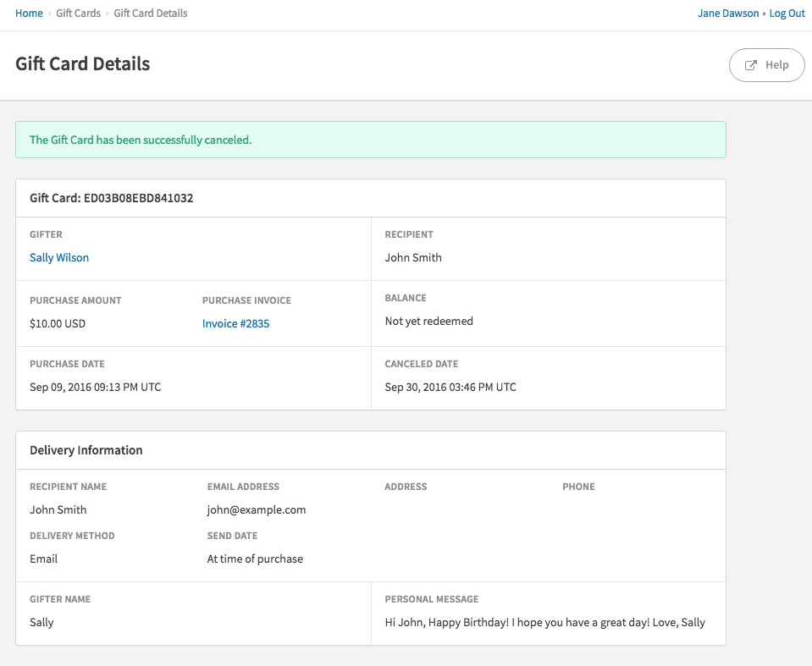The width and height of the screenshot is (812, 666).
Task: Go to Home via breadcrumb
Action: click(x=29, y=14)
